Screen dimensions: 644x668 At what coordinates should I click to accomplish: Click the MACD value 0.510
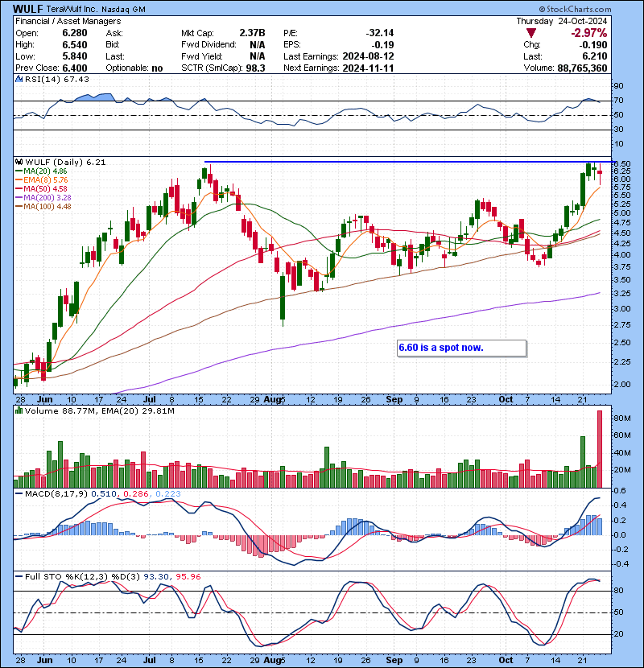point(104,494)
